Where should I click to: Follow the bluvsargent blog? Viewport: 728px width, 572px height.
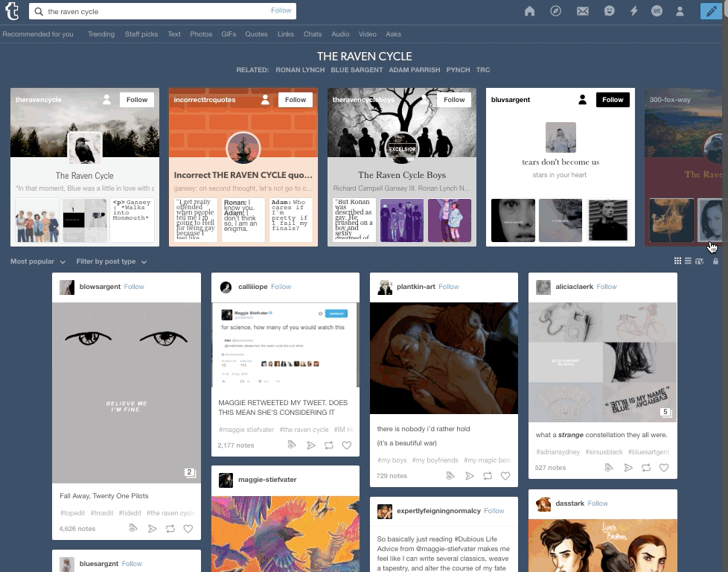(613, 100)
